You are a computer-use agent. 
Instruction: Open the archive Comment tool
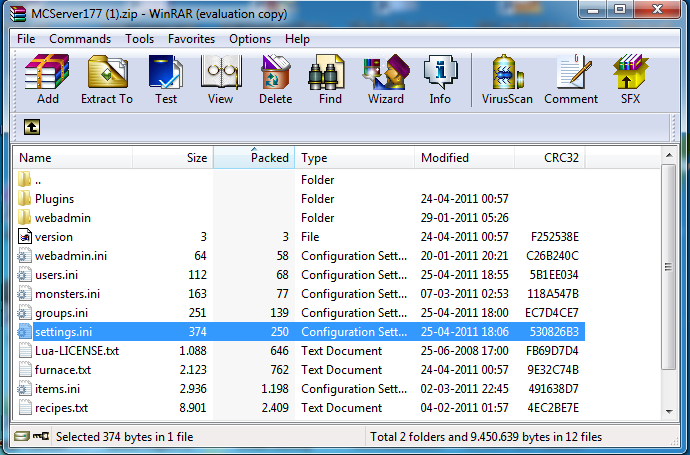coord(571,79)
